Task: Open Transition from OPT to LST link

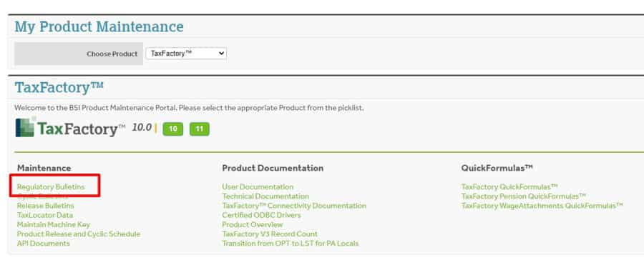Action: tap(290, 244)
